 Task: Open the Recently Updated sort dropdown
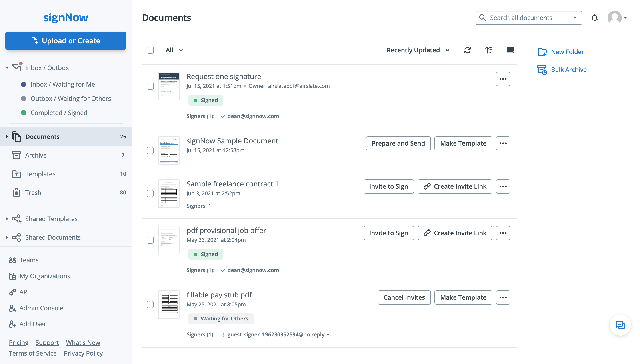(418, 50)
